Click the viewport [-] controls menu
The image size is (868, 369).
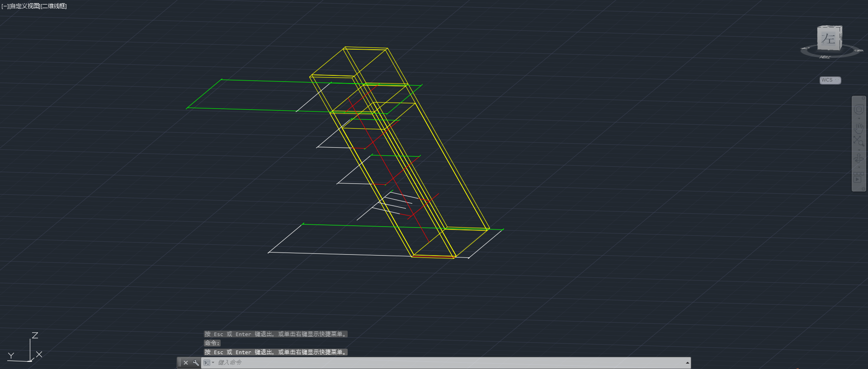(5, 6)
